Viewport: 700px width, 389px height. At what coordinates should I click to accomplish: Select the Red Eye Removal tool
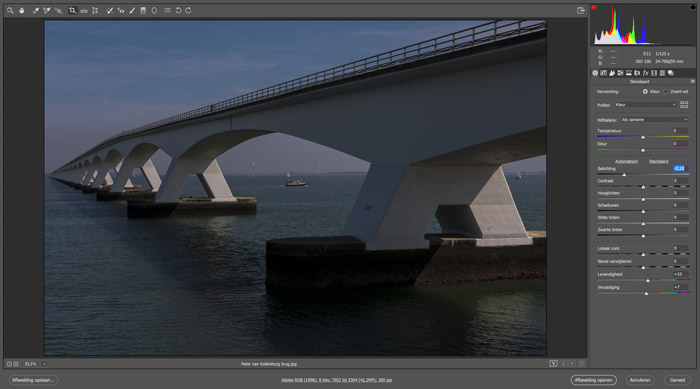pos(121,10)
